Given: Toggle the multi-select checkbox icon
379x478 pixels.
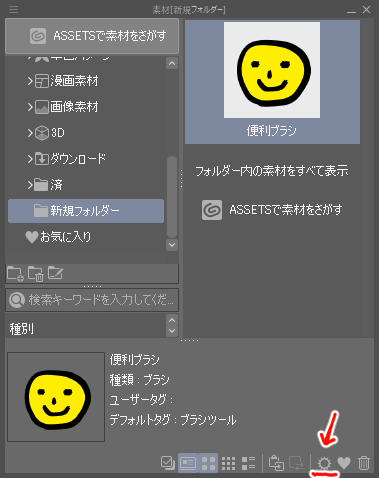Looking at the screenshot, I should [168, 463].
